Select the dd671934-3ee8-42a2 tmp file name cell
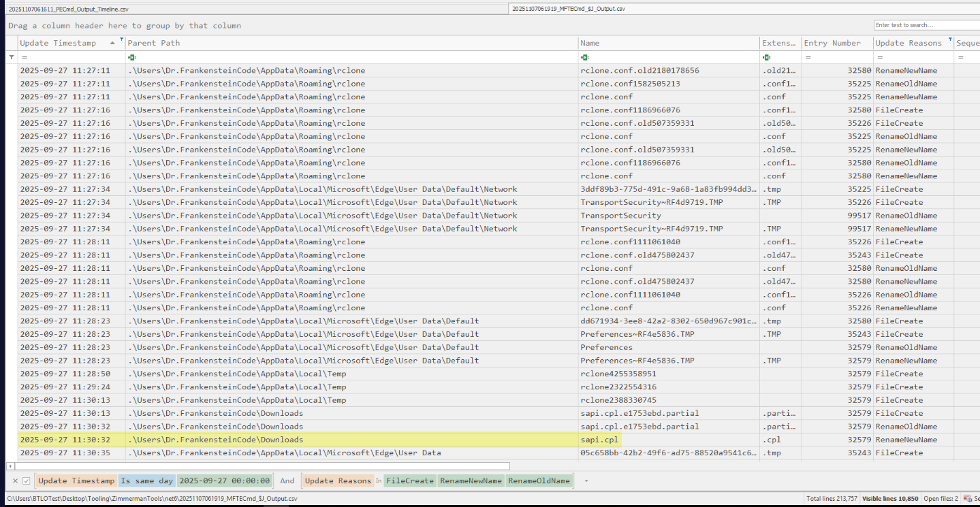 669,321
